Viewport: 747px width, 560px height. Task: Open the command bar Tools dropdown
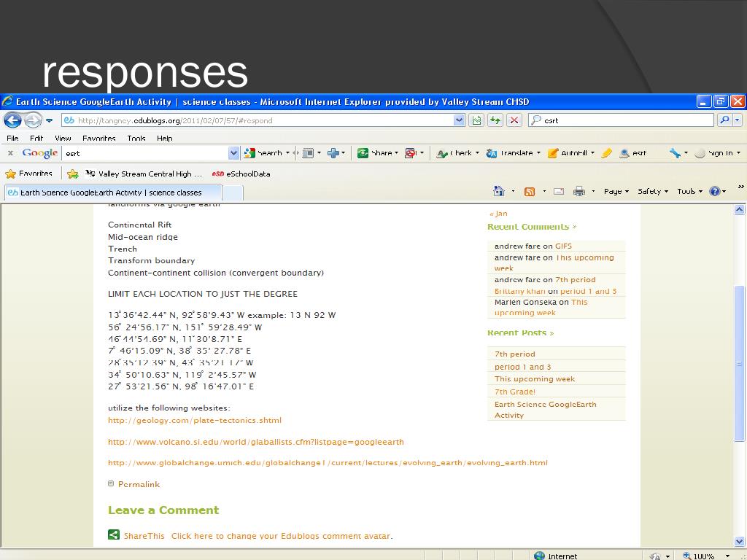689,192
